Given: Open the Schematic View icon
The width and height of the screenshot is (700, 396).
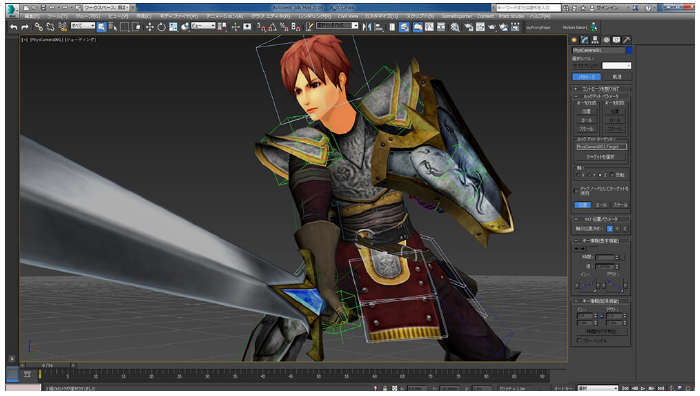Looking at the screenshot, I should click(441, 27).
